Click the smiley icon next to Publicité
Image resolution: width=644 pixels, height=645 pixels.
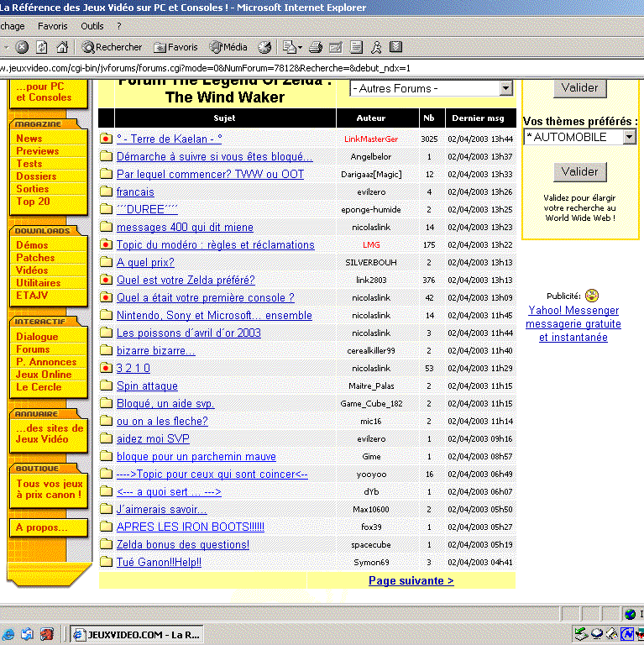(592, 296)
